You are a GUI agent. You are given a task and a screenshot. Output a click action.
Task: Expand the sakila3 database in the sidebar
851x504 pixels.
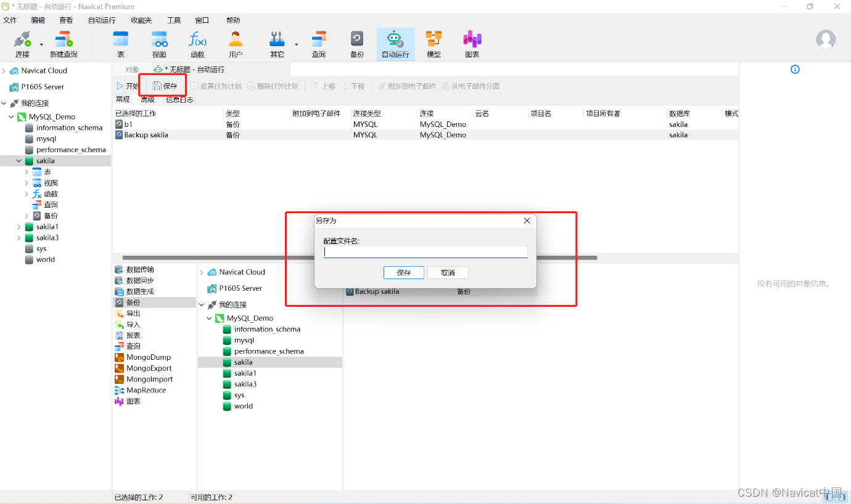[19, 238]
